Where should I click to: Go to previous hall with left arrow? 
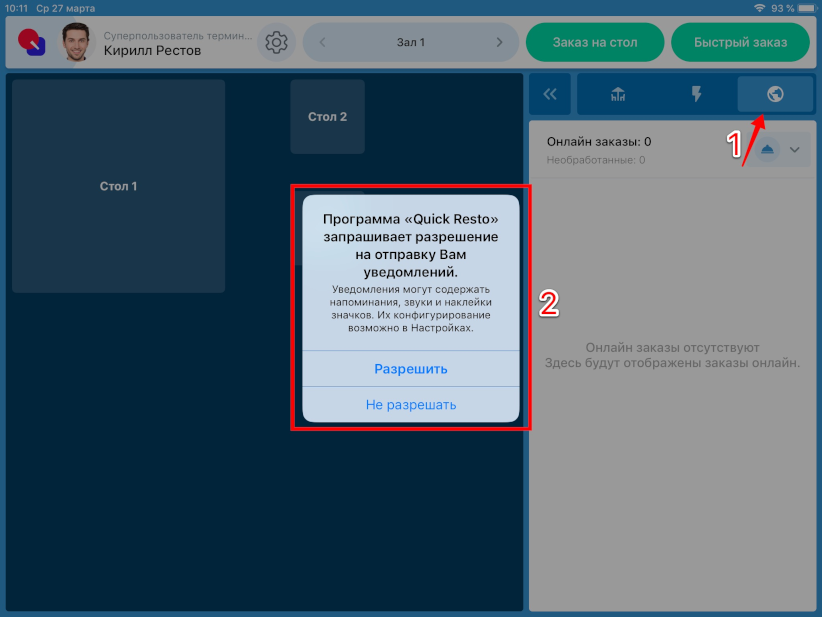[x=322, y=42]
